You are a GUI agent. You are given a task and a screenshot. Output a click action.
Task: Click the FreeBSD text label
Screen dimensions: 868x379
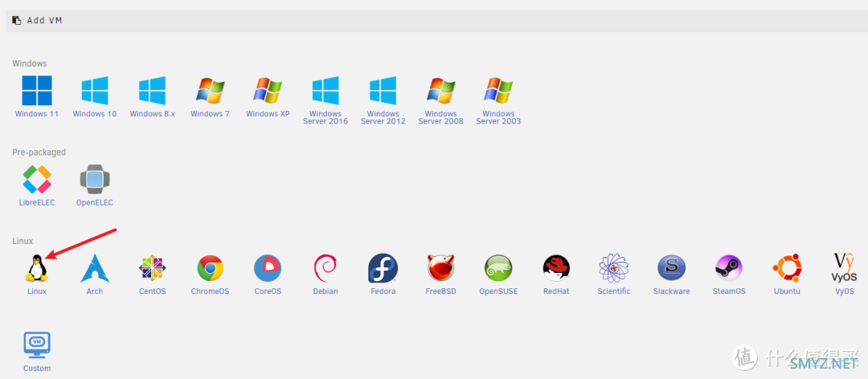point(440,291)
